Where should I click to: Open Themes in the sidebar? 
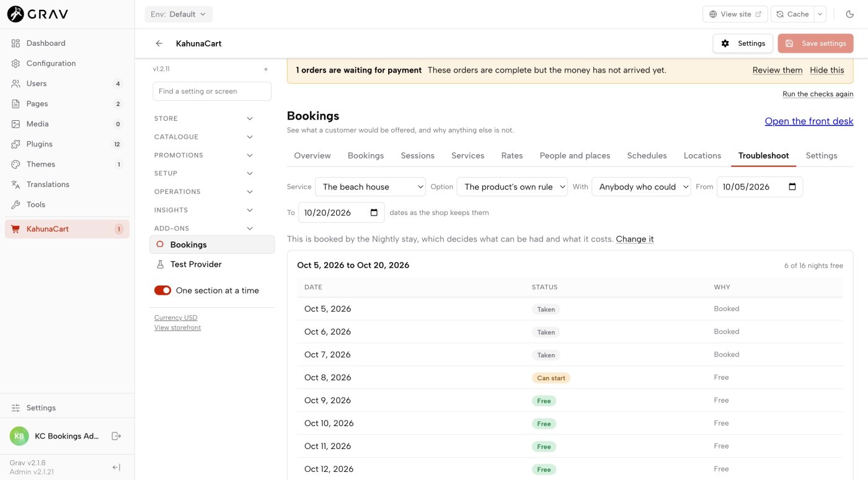(x=67, y=164)
